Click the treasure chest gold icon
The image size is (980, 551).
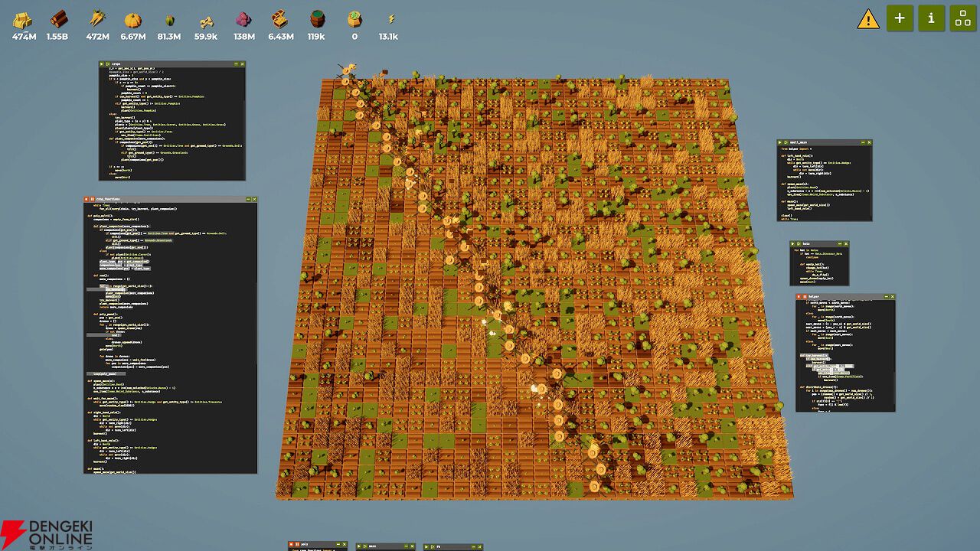(x=281, y=19)
